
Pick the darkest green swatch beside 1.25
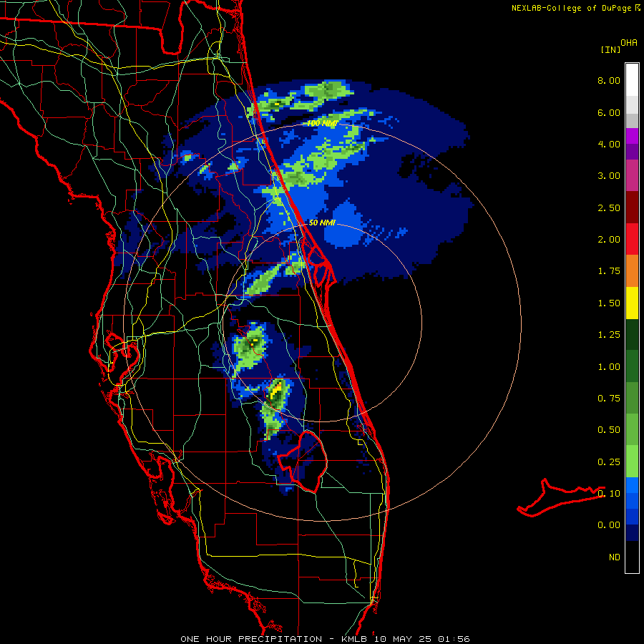[632, 335]
